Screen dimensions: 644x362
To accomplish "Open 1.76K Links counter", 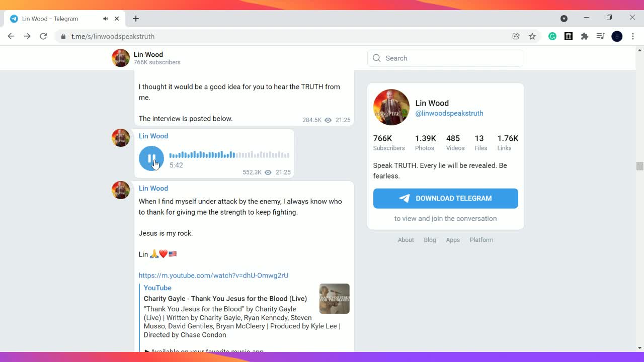I will coord(508,143).
